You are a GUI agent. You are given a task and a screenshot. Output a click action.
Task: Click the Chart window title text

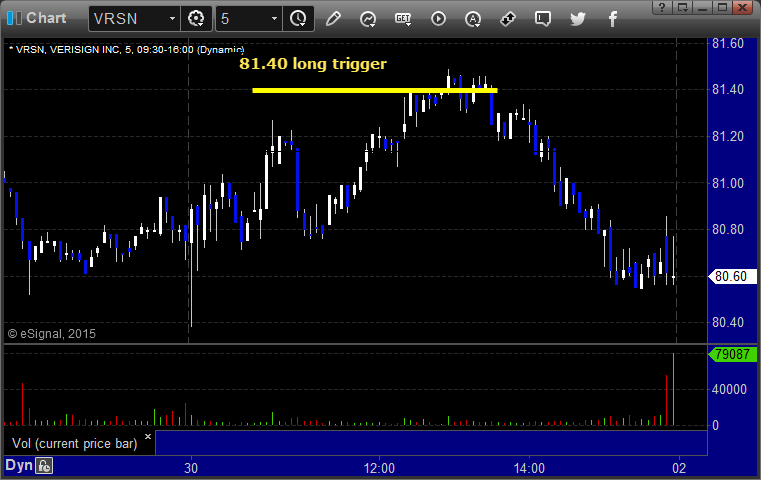click(x=46, y=18)
